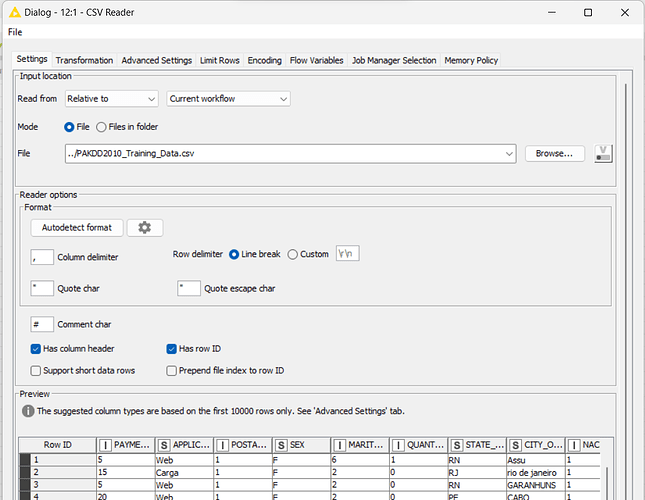Uncheck Has row ID checkbox
The width and height of the screenshot is (645, 500).
pos(172,349)
